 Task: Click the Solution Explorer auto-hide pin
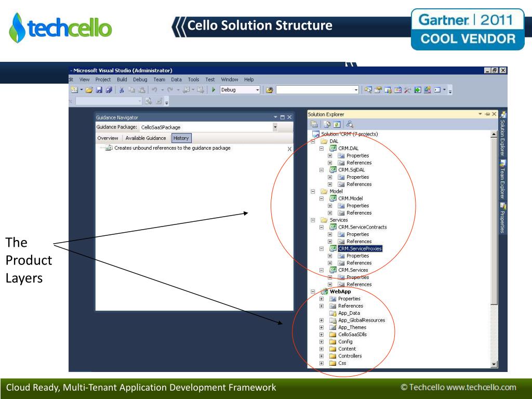coord(487,114)
